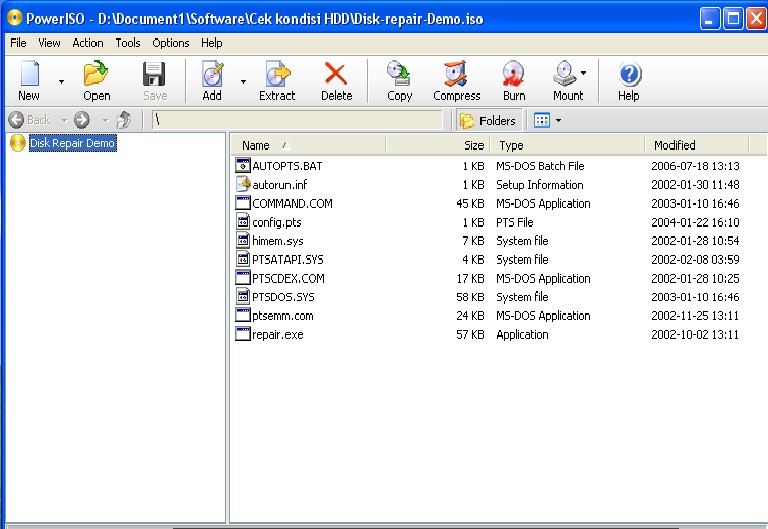Click the red Delete X icon

[x=336, y=74]
